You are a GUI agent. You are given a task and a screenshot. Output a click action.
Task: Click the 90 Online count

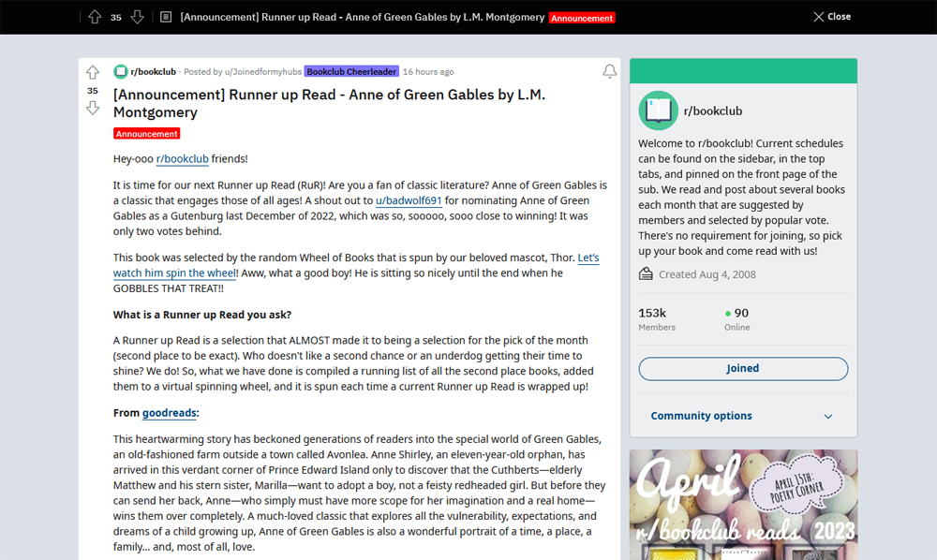point(736,318)
